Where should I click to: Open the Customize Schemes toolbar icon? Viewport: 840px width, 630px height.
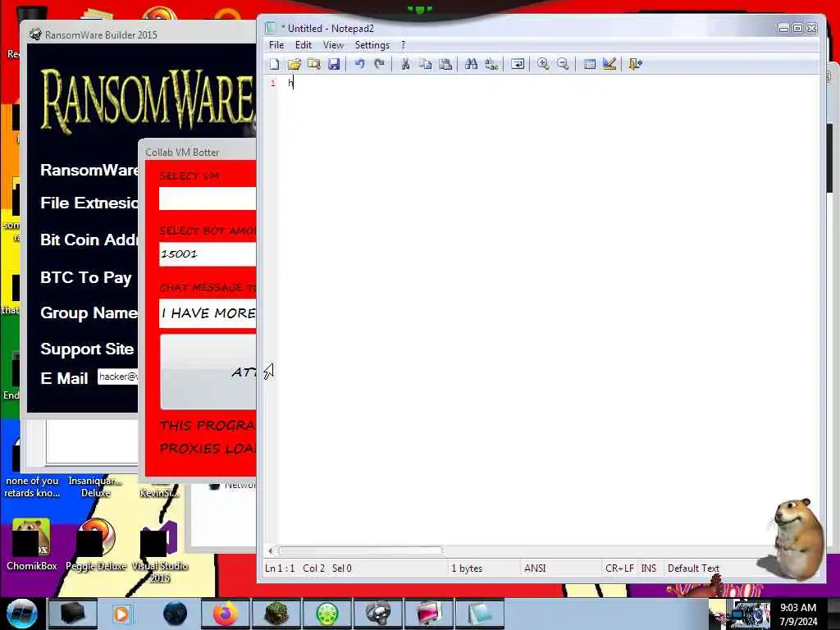[609, 64]
